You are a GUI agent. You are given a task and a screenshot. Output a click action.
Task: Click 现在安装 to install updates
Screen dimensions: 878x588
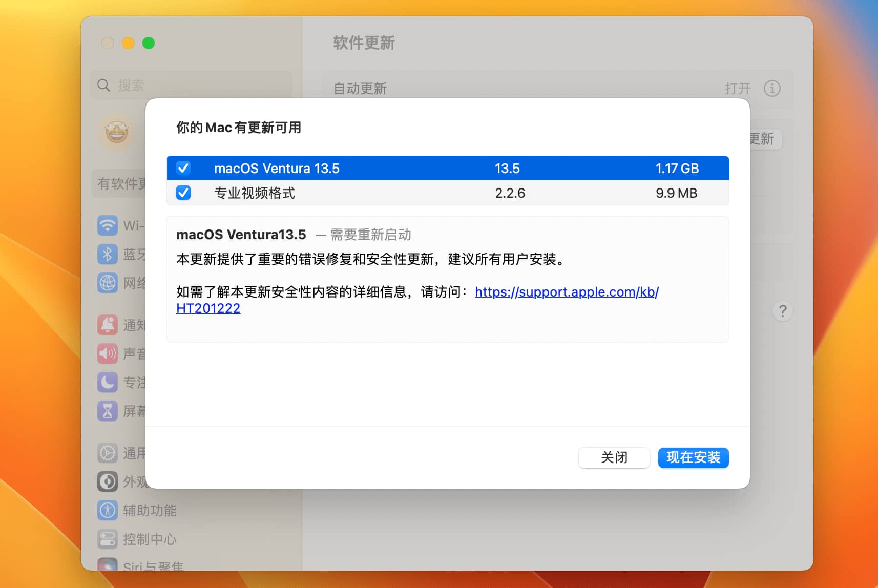pos(693,457)
